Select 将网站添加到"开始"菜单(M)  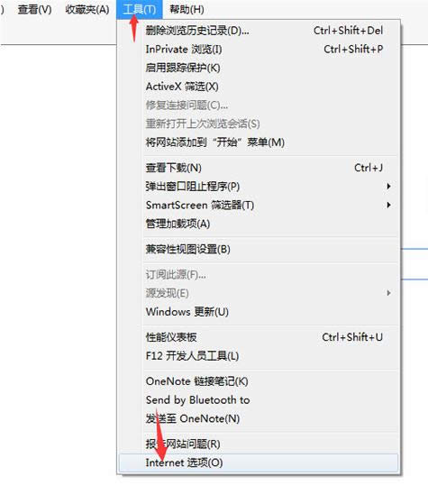pos(259,142)
